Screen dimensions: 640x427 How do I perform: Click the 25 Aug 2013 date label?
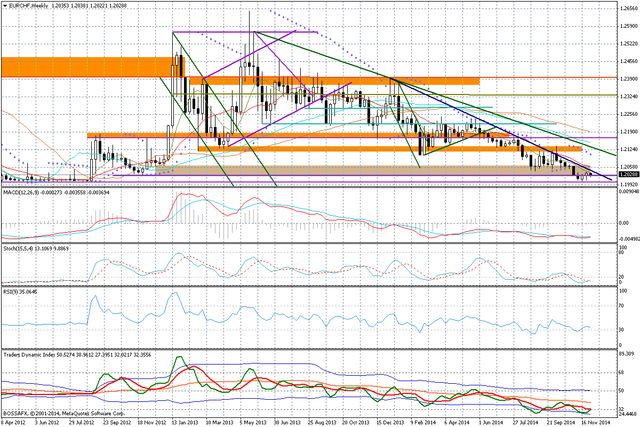point(324,423)
